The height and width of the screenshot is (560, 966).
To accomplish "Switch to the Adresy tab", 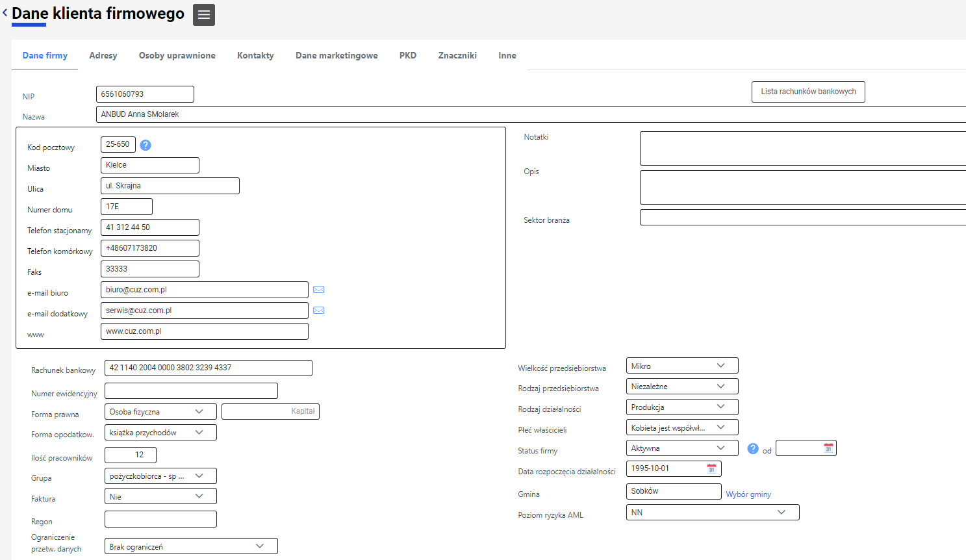I will coord(103,55).
